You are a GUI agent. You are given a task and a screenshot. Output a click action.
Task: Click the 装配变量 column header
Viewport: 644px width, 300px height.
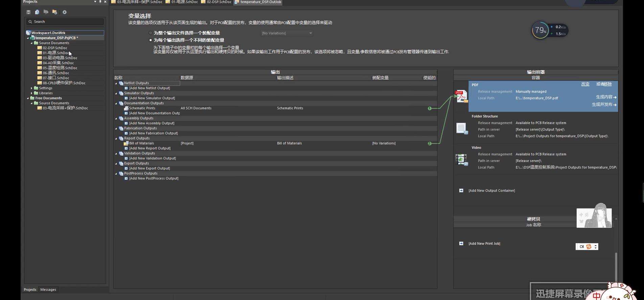point(380,78)
